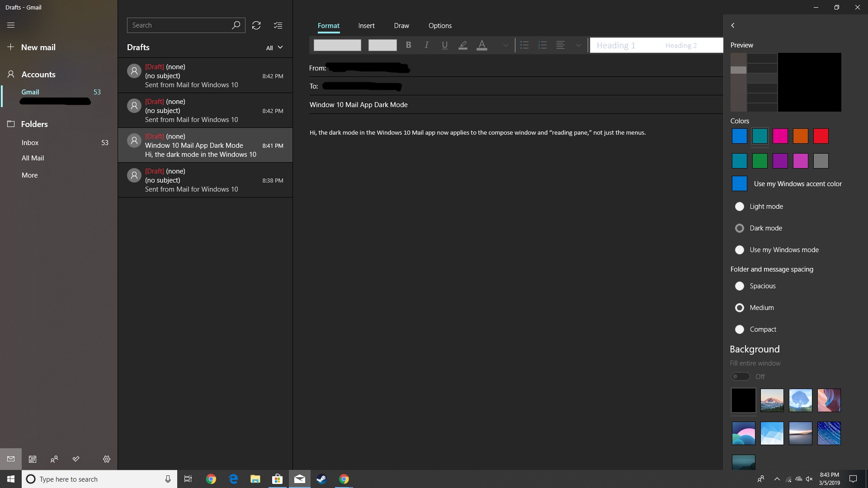The width and height of the screenshot is (868, 488).
Task: Switch to the Draw tab
Action: click(x=401, y=26)
